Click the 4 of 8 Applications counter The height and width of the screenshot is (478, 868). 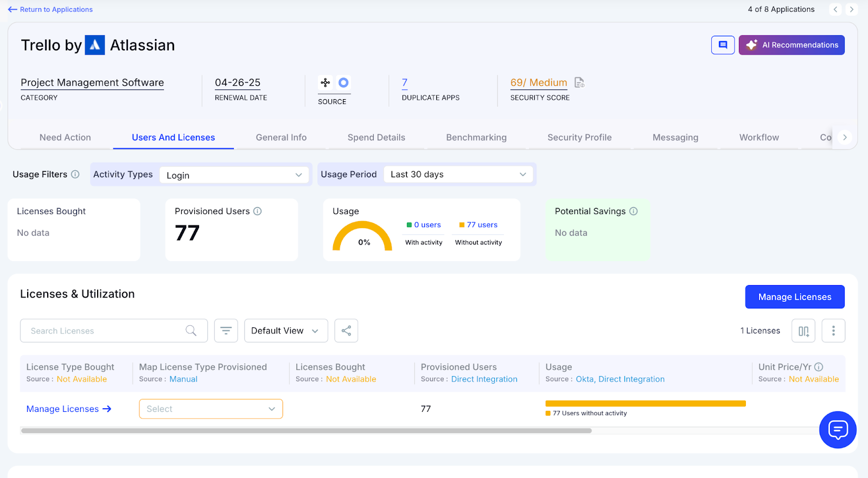pyautogui.click(x=781, y=9)
